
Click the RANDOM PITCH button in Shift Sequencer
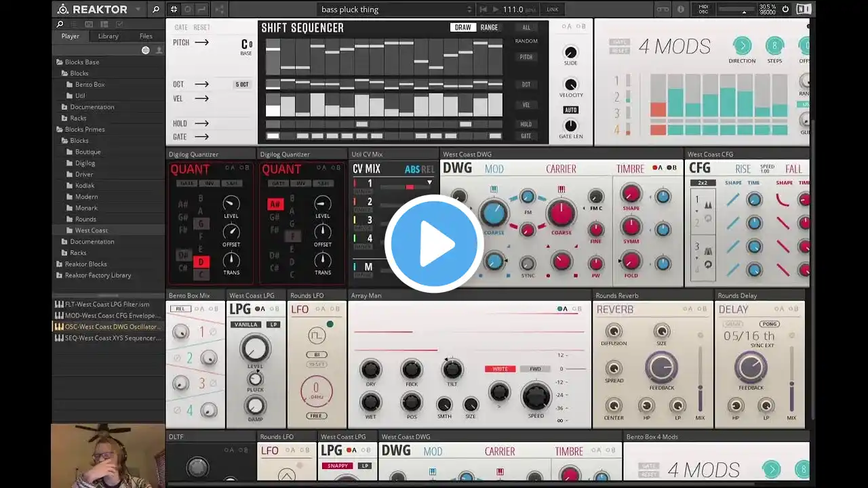(526, 57)
